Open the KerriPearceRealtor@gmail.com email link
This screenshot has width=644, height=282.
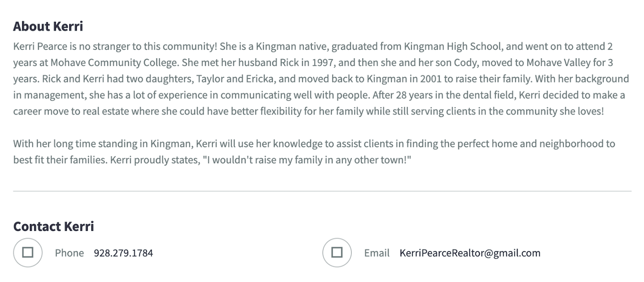[470, 253]
